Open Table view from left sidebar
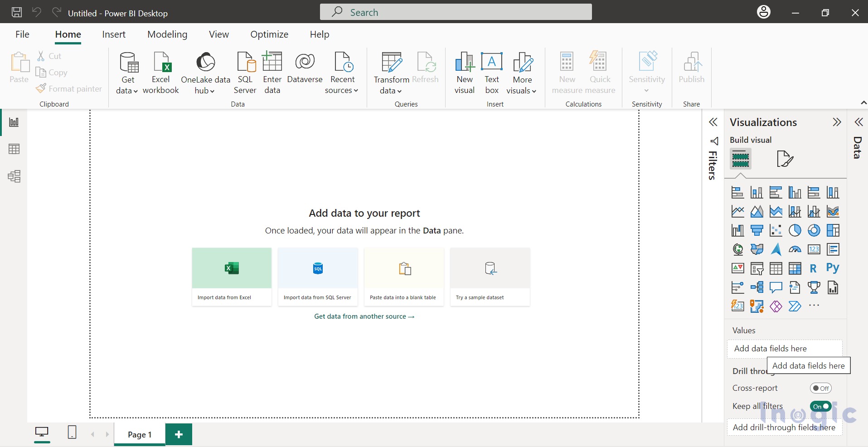This screenshot has width=868, height=447. (14, 149)
